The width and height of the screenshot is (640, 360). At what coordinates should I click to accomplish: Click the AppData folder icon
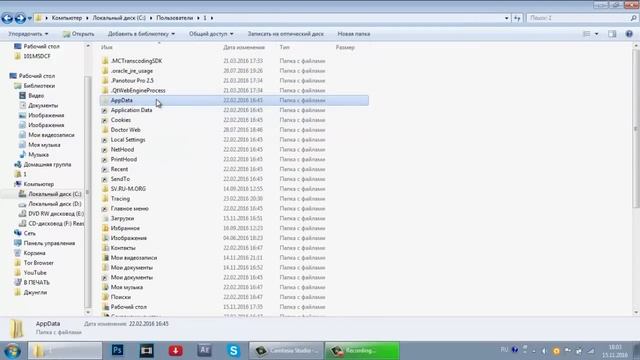105,100
